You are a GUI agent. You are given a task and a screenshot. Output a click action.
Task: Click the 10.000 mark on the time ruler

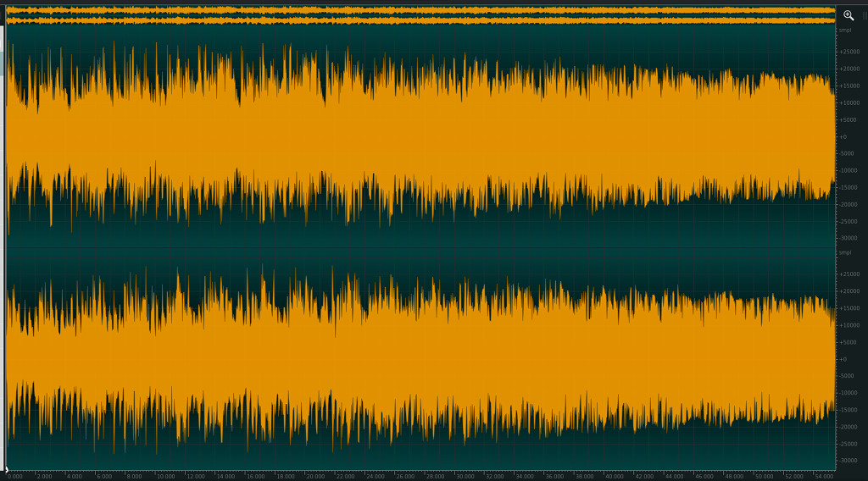coord(165,476)
